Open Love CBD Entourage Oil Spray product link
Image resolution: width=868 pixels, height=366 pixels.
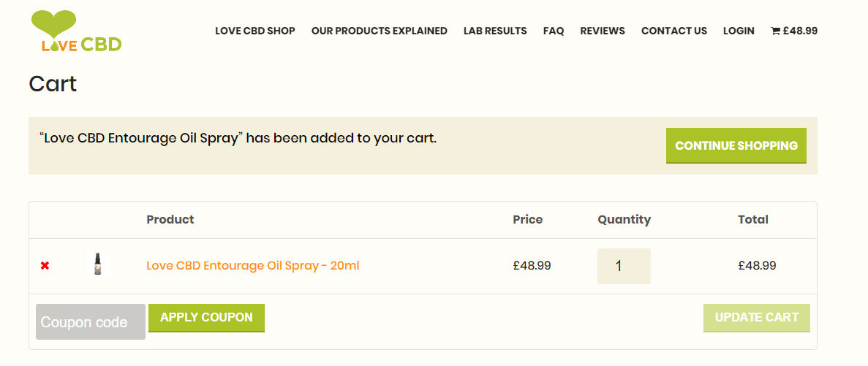tap(253, 266)
